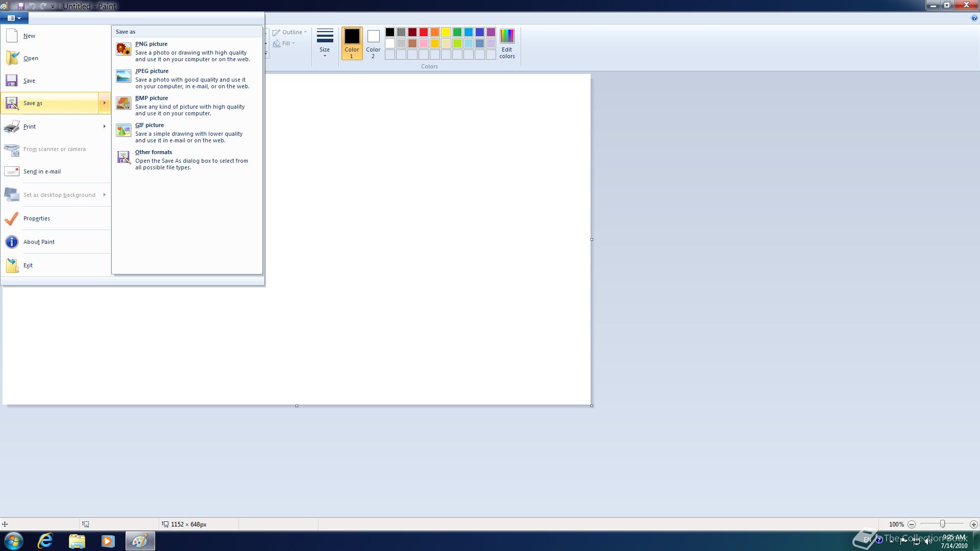Expand the Print submenu arrow

104,127
